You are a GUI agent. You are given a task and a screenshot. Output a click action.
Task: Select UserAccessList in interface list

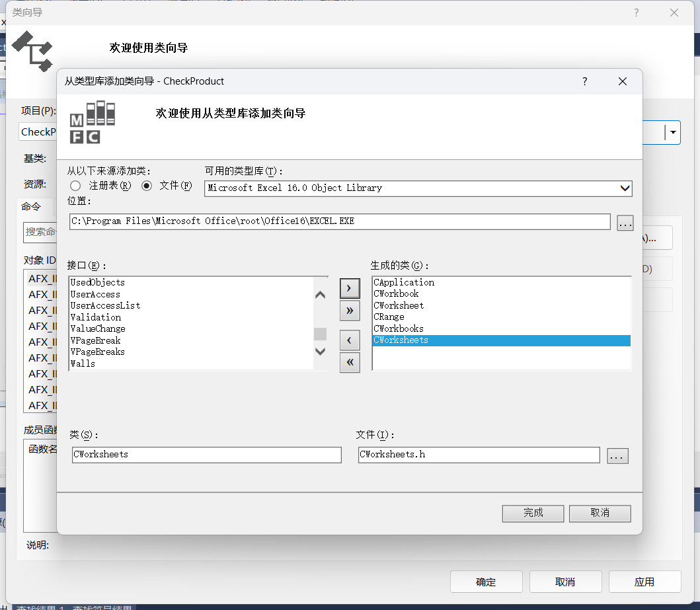click(192, 306)
